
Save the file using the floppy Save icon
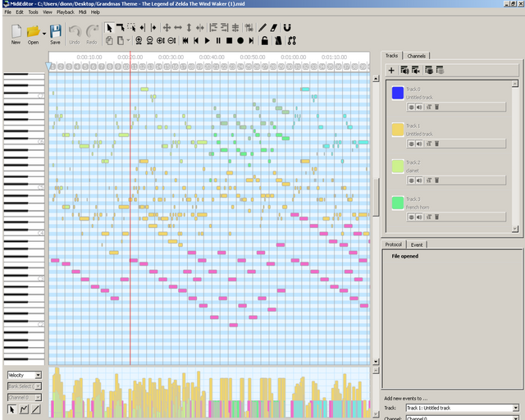tap(55, 34)
